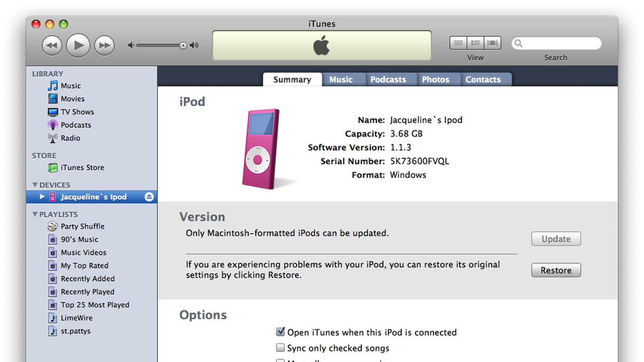Viewport: 644px width, 362px height.
Task: Collapse the DEVICES section triangle
Action: click(35, 185)
